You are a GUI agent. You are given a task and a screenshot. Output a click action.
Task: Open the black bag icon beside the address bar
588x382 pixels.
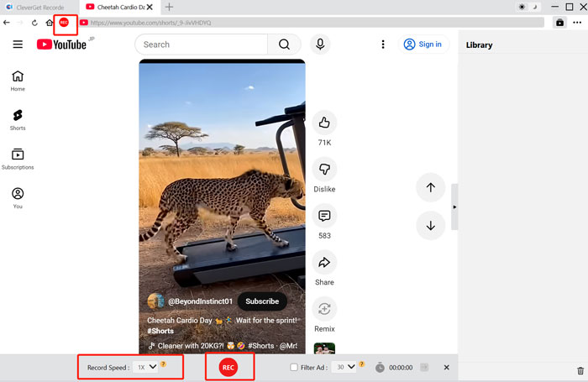coord(559,23)
